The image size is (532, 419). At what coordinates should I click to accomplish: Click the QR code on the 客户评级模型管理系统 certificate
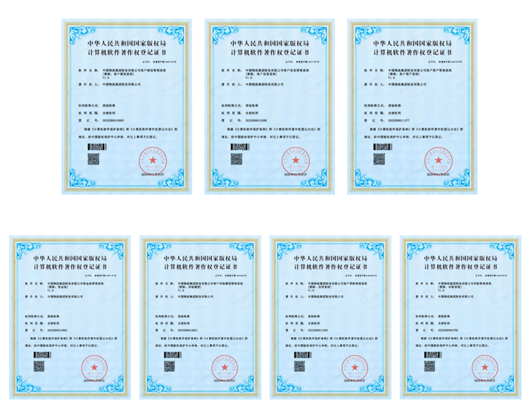click(x=169, y=366)
